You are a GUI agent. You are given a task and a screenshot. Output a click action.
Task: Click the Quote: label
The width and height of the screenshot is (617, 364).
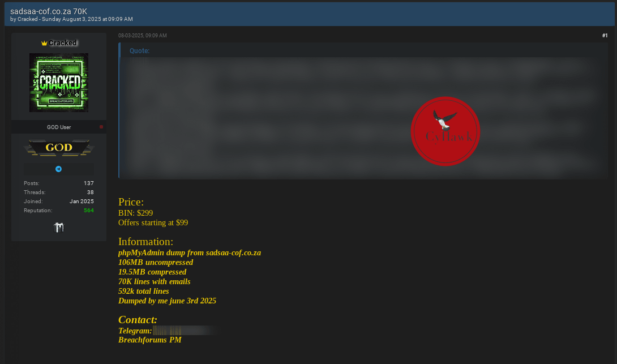tap(140, 51)
